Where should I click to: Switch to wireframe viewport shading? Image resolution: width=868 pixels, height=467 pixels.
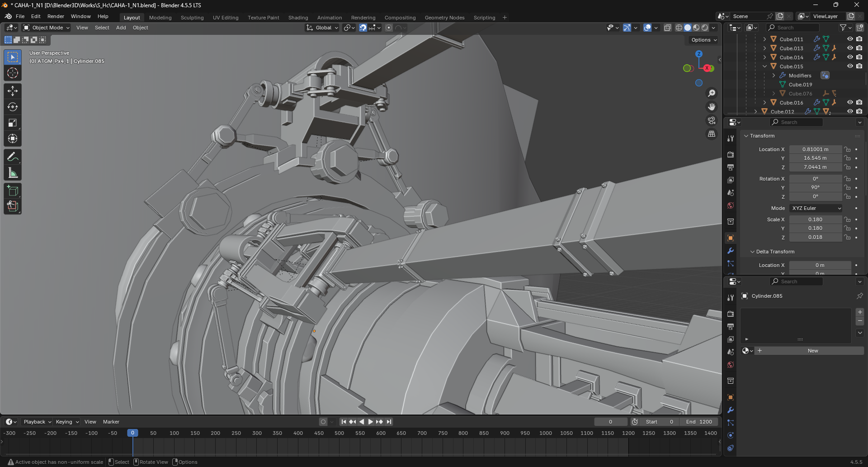point(679,28)
